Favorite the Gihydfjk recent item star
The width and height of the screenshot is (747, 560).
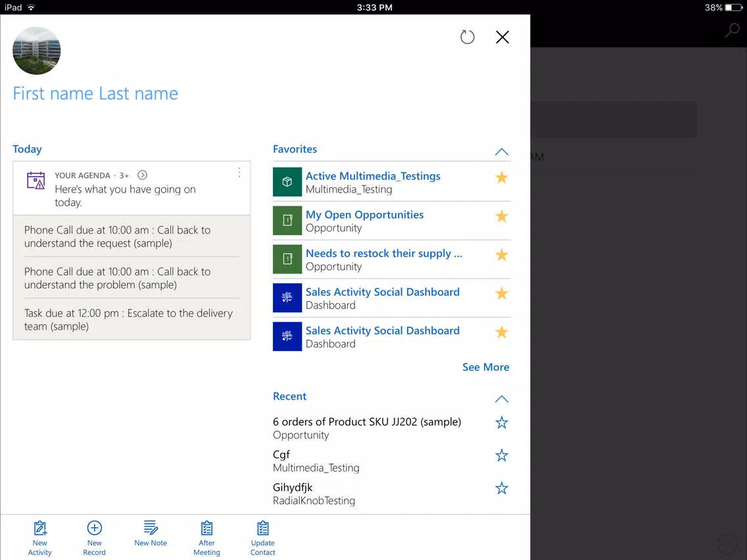502,488
